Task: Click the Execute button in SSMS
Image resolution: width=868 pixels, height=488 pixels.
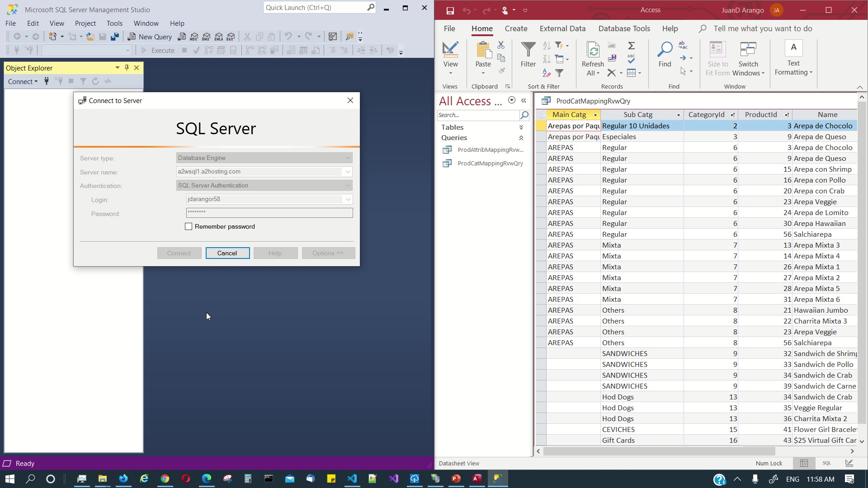Action: (x=158, y=50)
